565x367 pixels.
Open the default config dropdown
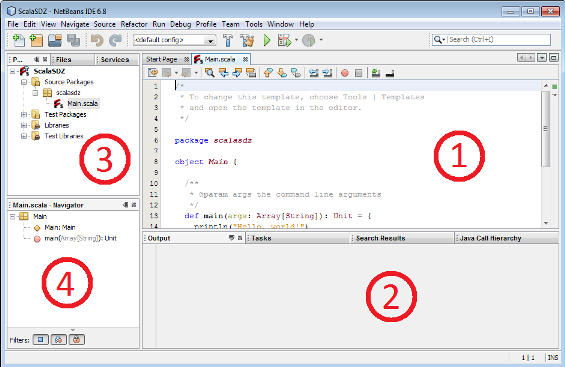174,40
